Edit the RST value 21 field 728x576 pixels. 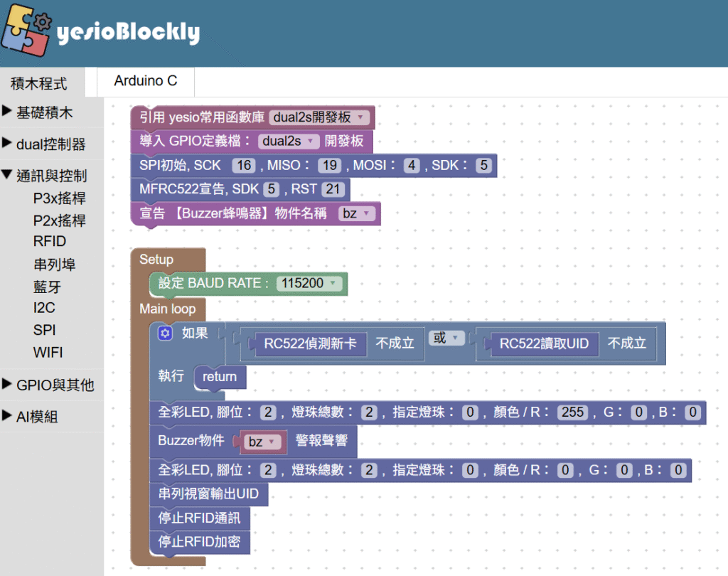click(333, 189)
